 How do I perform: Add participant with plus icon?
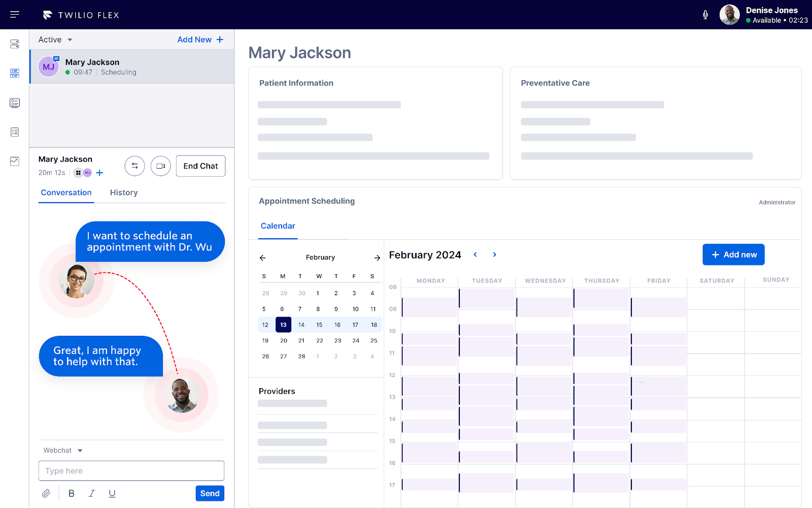click(99, 173)
